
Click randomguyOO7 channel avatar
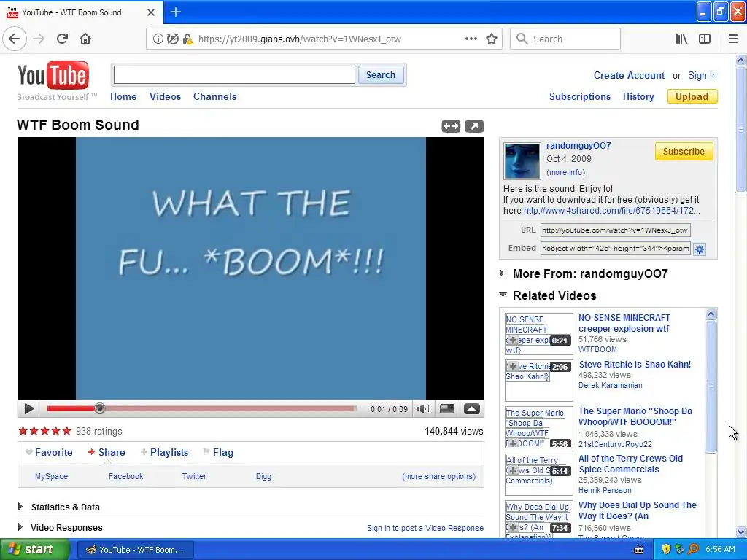(522, 160)
